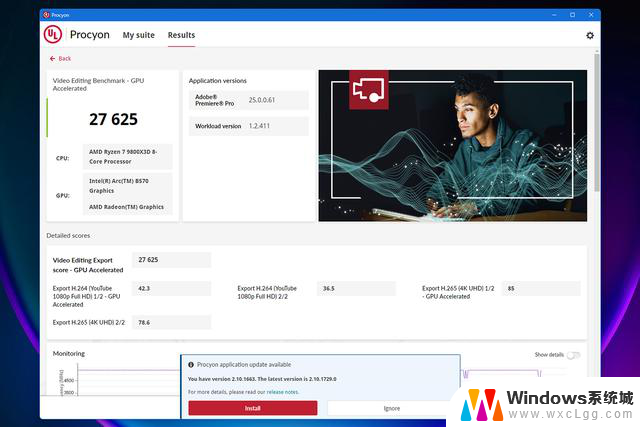This screenshot has width=640, height=427.
Task: Open the settings gear icon
Action: coord(590,36)
